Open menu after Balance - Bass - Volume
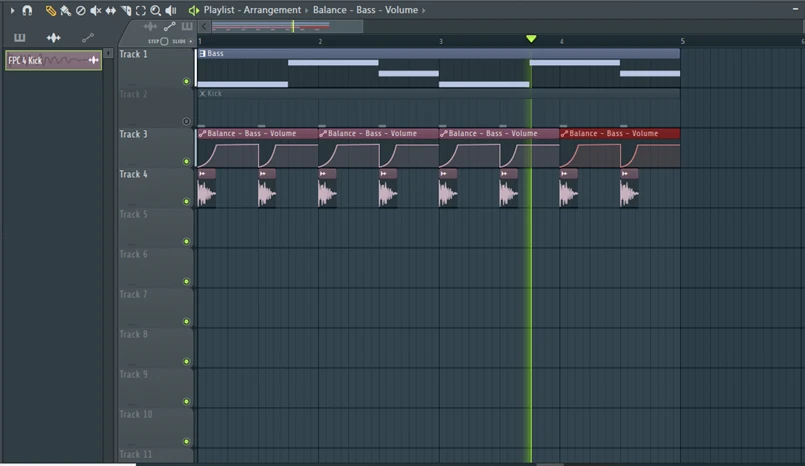Screen dimensions: 805x466 point(423,10)
